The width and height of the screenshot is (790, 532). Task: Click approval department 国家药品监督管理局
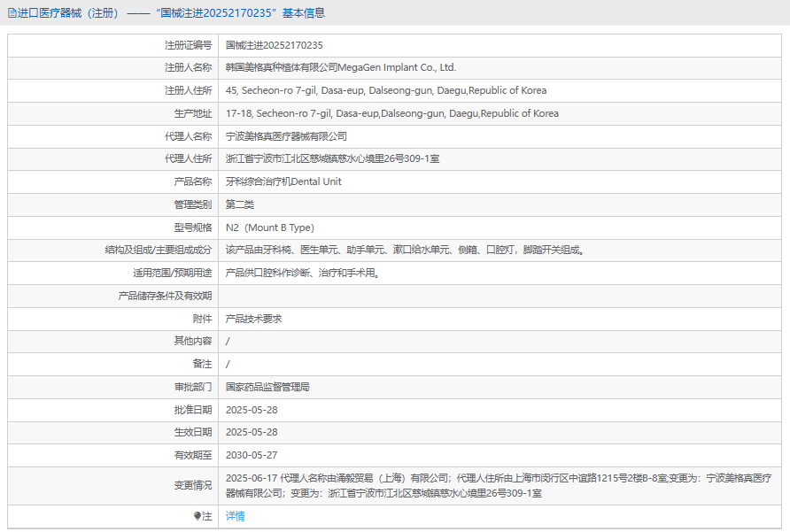click(267, 387)
